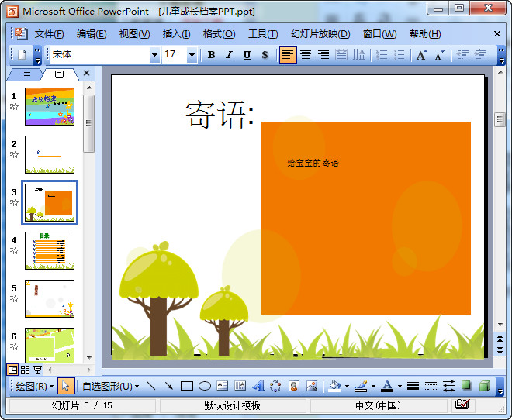Open font size dropdown
This screenshot has width=512, height=420.
[x=192, y=55]
